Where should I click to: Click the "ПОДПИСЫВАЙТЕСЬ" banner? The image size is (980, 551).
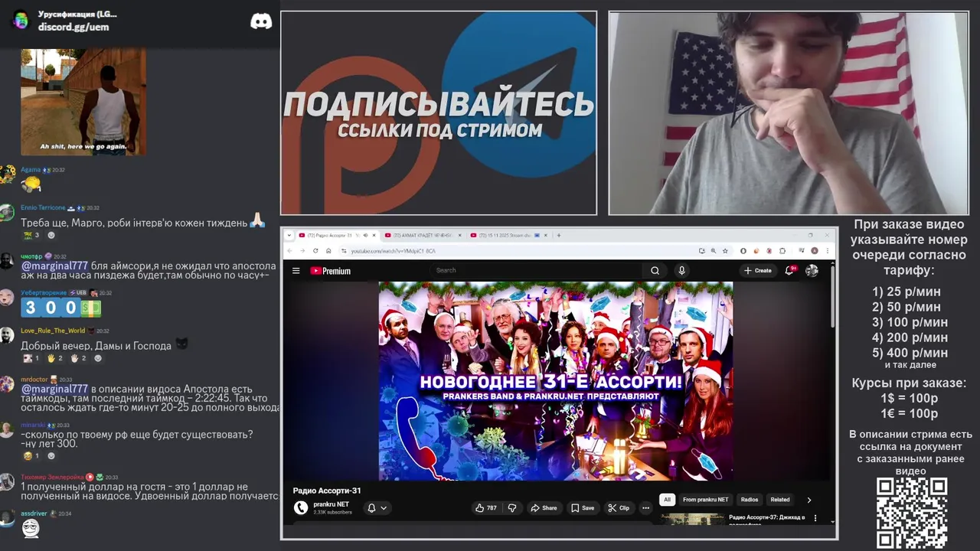(x=439, y=104)
